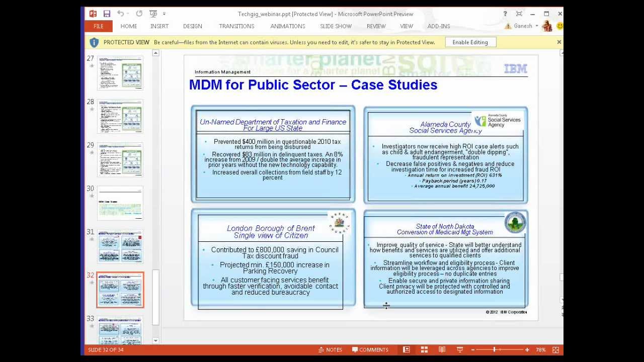Click the Un-Named Department of Taxation heading
The height and width of the screenshot is (362, 644).
pos(273,125)
